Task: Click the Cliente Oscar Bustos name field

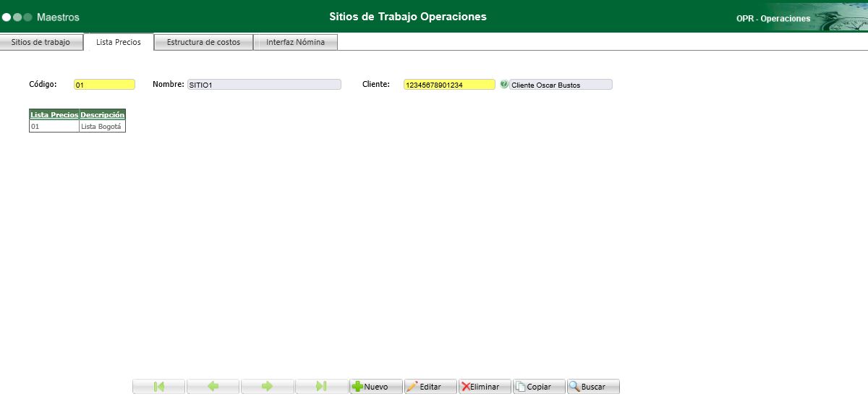Action: (561, 85)
